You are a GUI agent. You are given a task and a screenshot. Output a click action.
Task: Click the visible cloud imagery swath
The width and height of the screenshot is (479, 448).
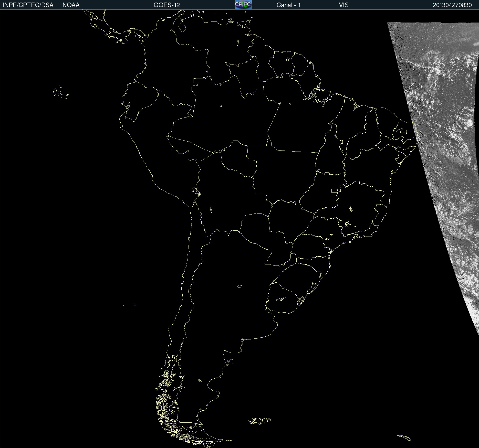click(446, 154)
